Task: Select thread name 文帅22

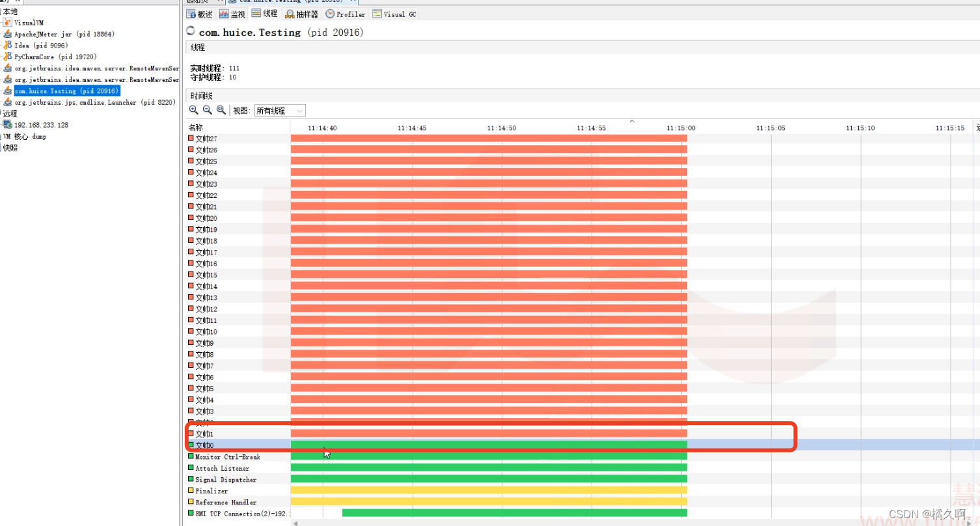Action: point(206,196)
